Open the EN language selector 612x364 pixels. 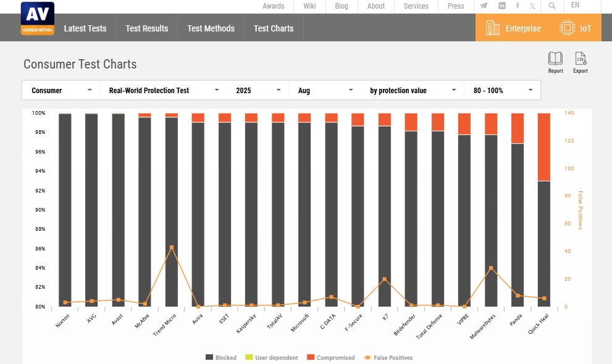click(576, 5)
